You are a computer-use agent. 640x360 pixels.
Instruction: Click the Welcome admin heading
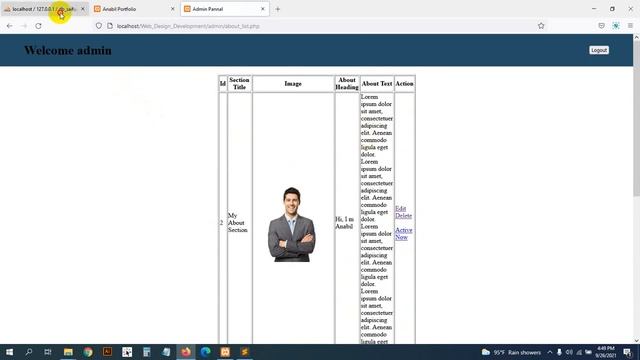[68, 50]
